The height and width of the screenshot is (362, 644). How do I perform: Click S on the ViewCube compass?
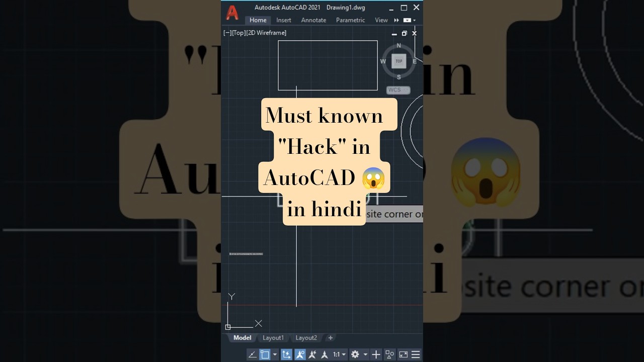tap(399, 77)
